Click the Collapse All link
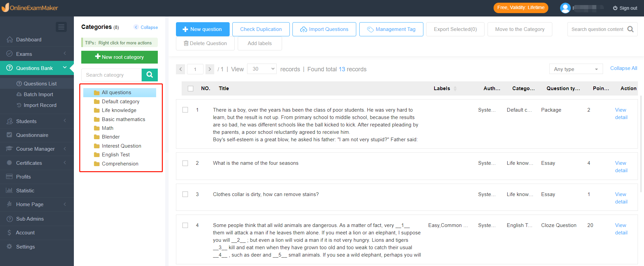Viewport: 644px width, 266px height. tap(624, 68)
